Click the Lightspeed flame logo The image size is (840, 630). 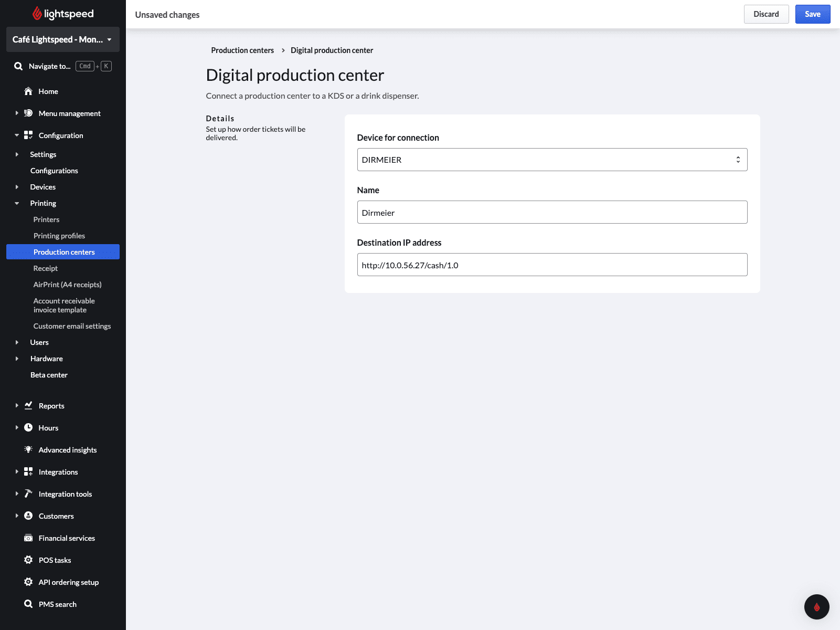37,14
